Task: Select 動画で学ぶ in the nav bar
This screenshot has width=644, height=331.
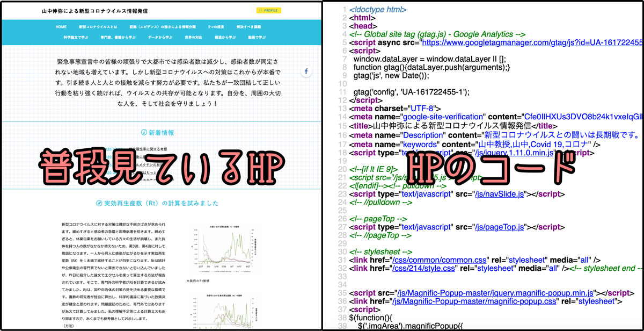Action: (x=257, y=38)
